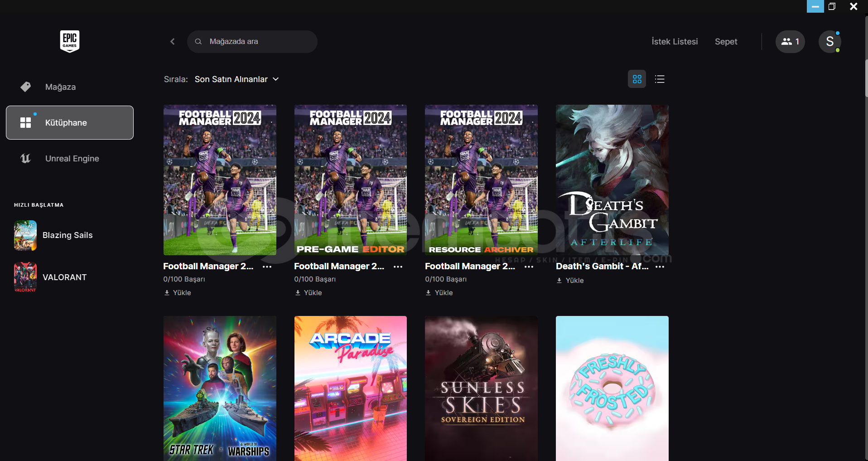Screen dimensions: 868x461
Task: Launch VALORANT from quick launch
Action: click(50, 277)
